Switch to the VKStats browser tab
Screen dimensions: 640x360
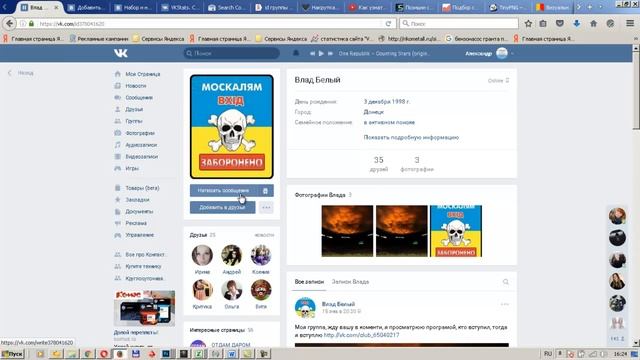[179, 7]
